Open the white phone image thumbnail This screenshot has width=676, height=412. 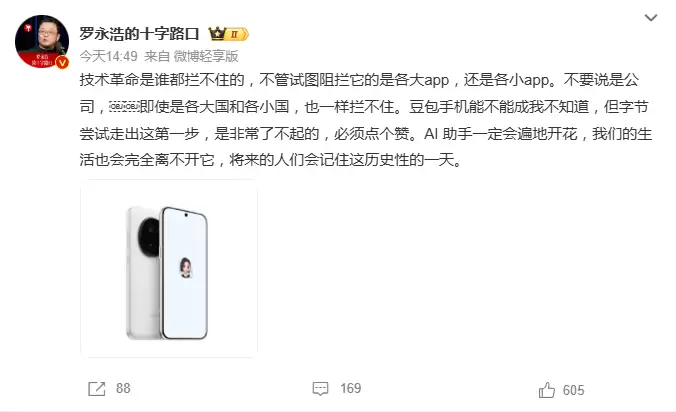(x=169, y=268)
